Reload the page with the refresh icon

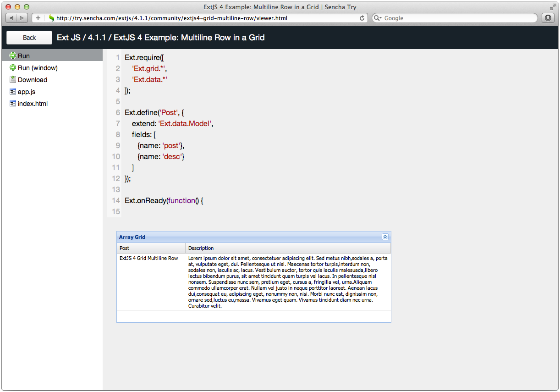(362, 18)
